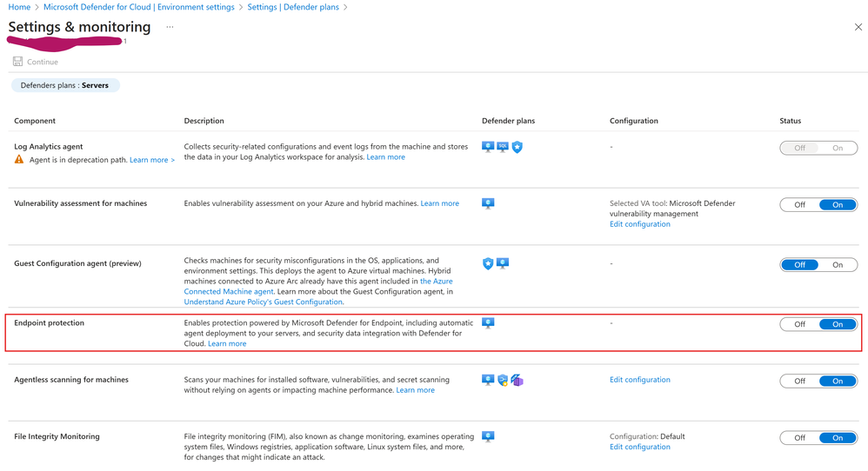Open Microsoft Defender for Cloud | Environment settings breadcrumb
Screen dimensions: 868x471
[139, 7]
